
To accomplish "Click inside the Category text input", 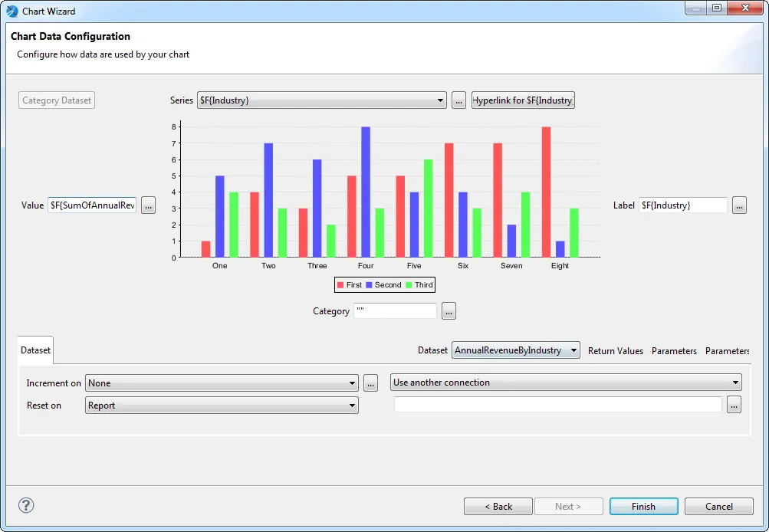I will click(394, 310).
